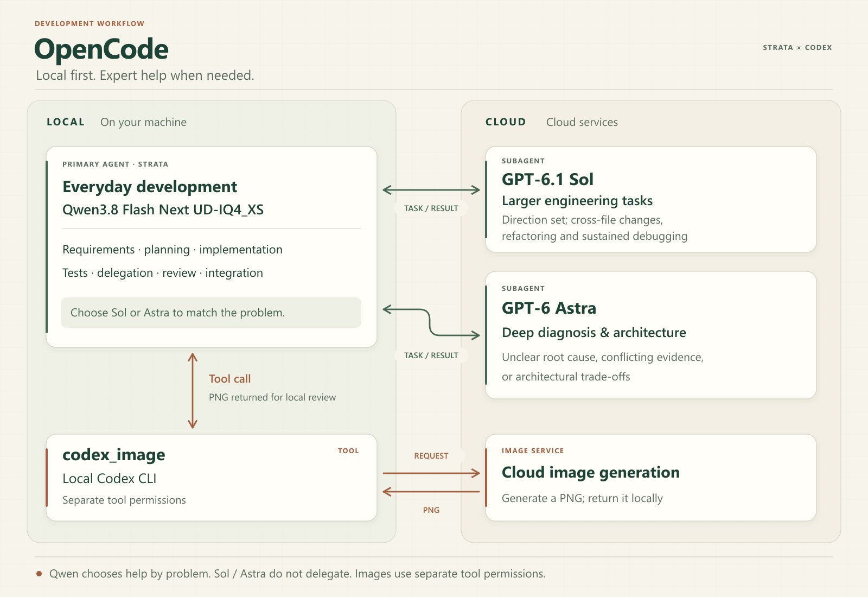Click the "Cloud services" text

582,122
